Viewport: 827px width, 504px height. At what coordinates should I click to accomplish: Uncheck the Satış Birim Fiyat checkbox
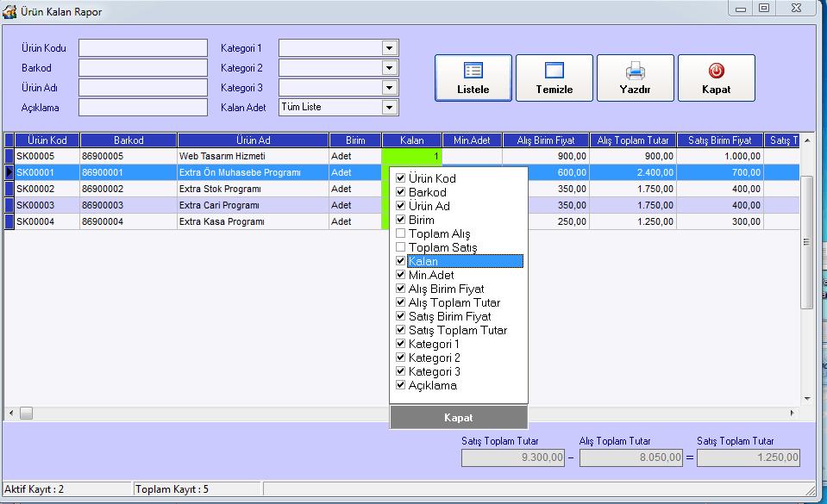[401, 316]
